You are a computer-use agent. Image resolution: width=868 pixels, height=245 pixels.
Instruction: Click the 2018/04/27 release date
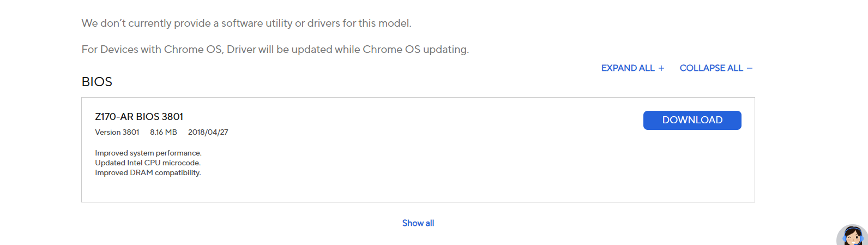pos(208,132)
